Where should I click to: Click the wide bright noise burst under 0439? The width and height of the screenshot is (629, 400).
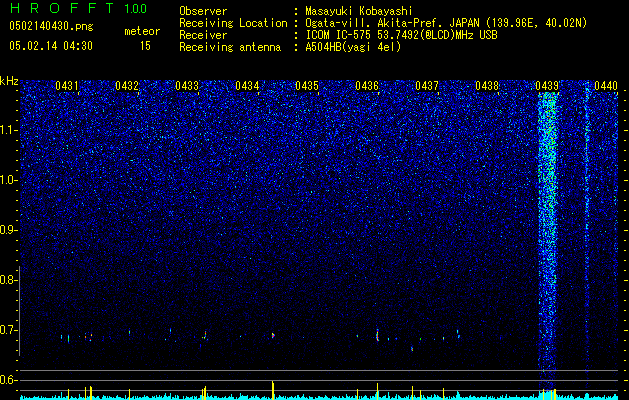(x=548, y=241)
